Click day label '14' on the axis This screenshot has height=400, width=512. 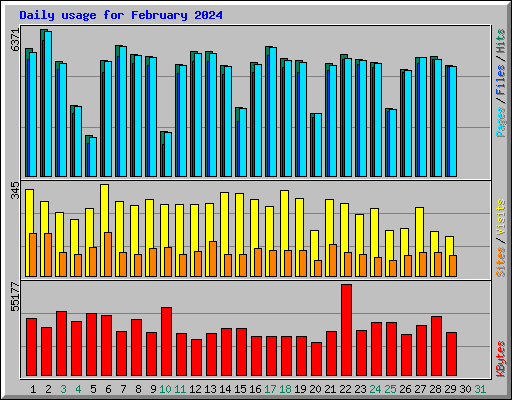225,389
